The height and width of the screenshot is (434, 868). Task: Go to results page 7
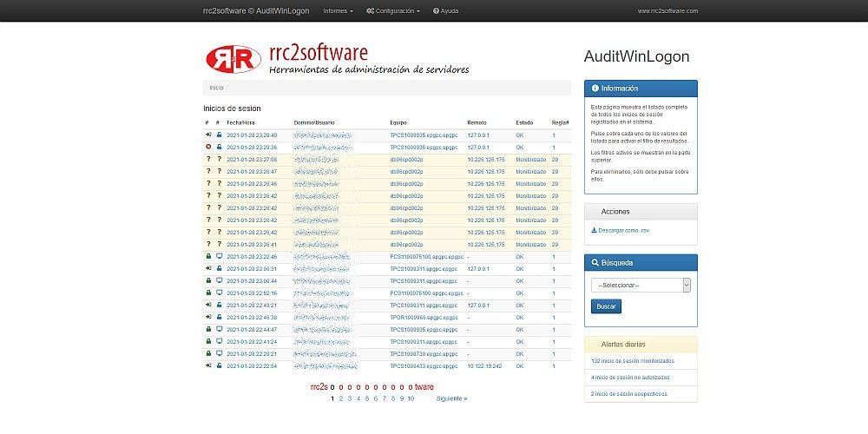point(385,398)
